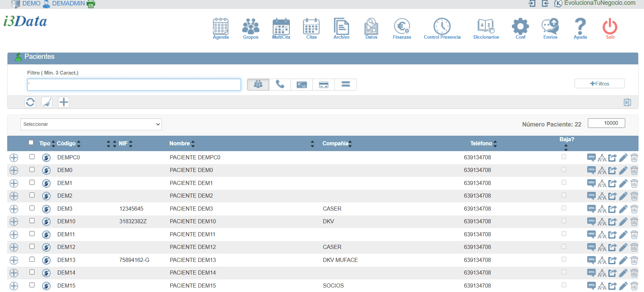Clear filters with the broom icon
The image size is (644, 292).
tap(47, 102)
